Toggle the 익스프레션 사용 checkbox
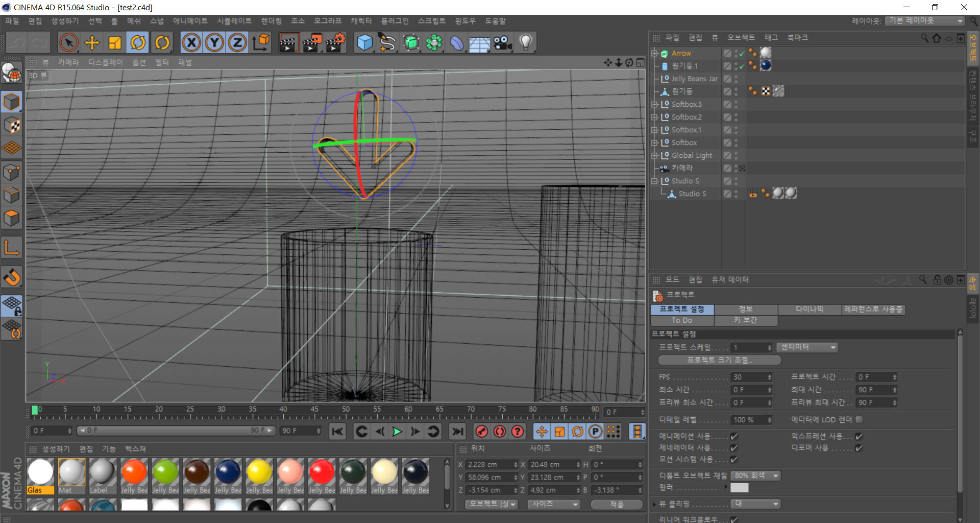Image resolution: width=980 pixels, height=523 pixels. point(859,436)
